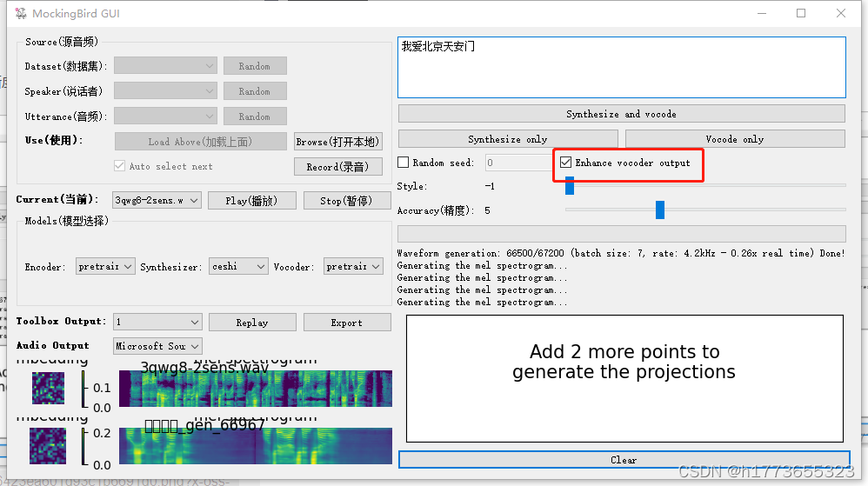Viewport: 868px width, 486px height.
Task: Open the Speaker dropdown
Action: tap(165, 90)
